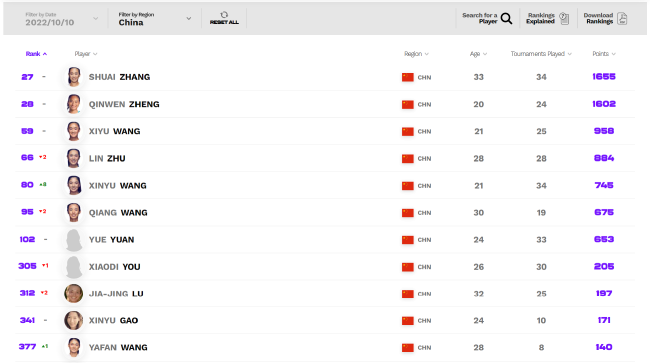Viewport: 650px width, 363px height.
Task: Open the Filter by Date dropdown
Action: [61, 19]
